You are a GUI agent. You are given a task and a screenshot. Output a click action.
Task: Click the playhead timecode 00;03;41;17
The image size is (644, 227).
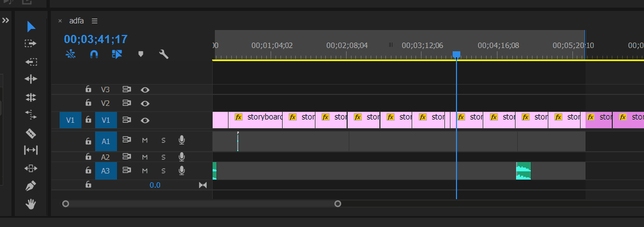96,39
